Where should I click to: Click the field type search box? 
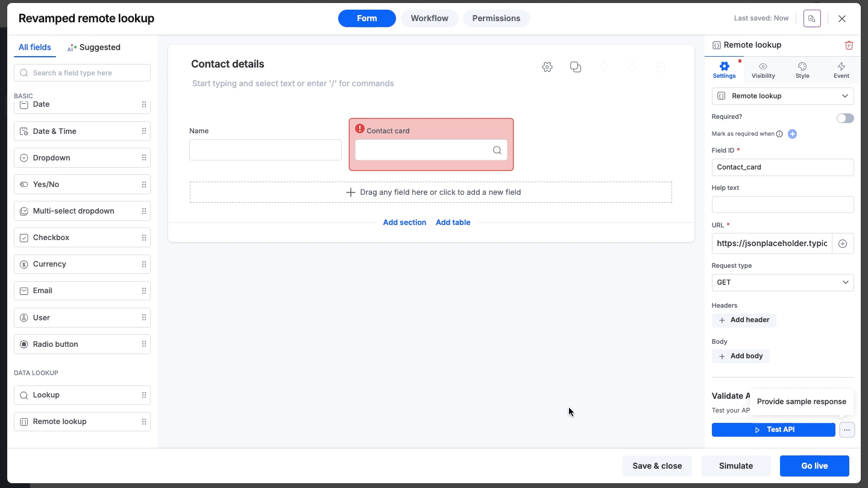tap(82, 73)
